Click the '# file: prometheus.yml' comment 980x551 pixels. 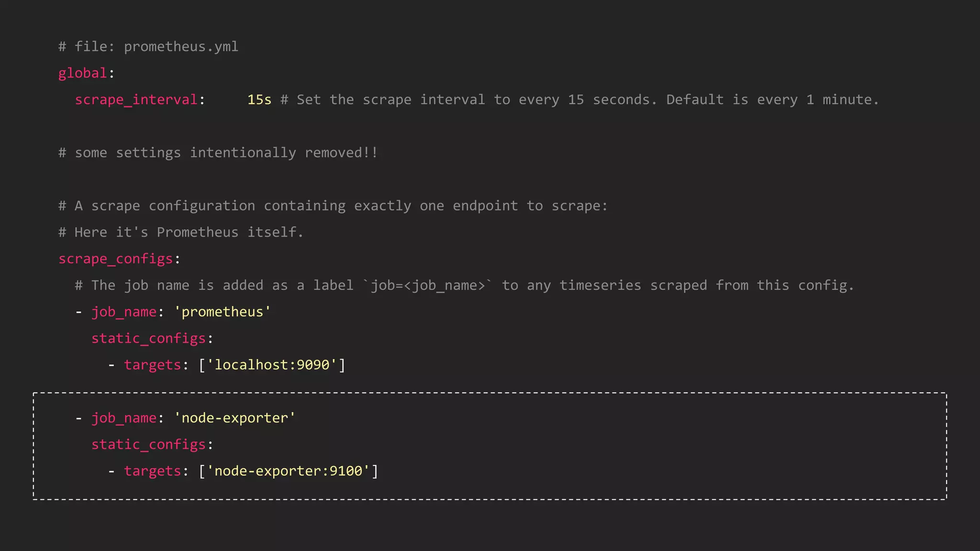[x=148, y=47]
